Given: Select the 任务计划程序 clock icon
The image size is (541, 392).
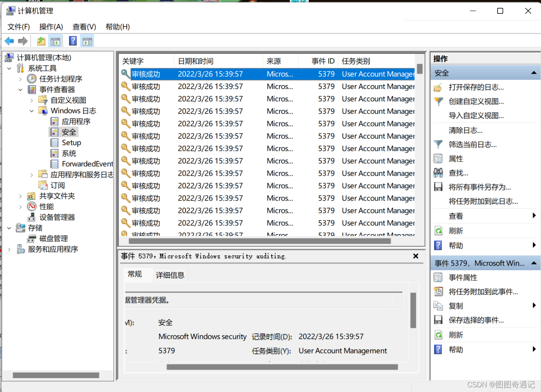Looking at the screenshot, I should point(32,79).
